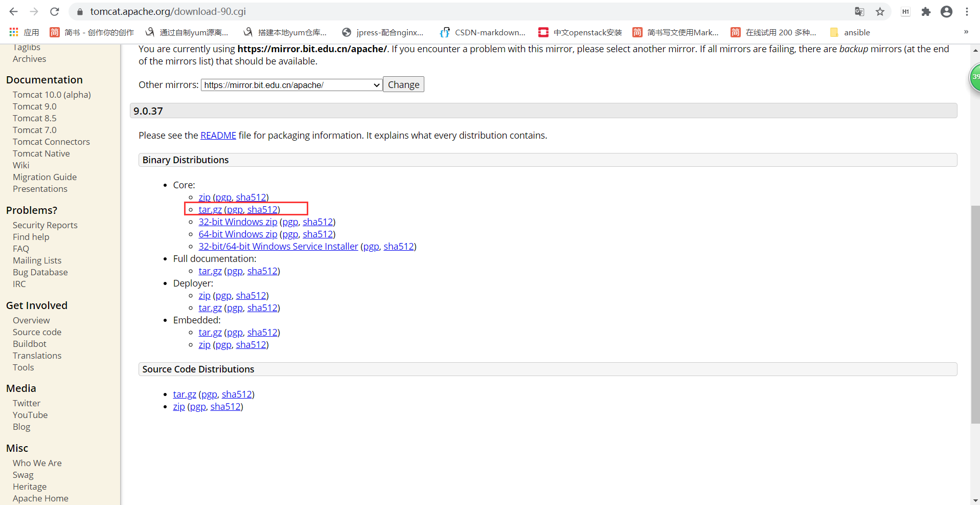
Task: Open the ansible bookmarks folder
Action: [x=850, y=32]
